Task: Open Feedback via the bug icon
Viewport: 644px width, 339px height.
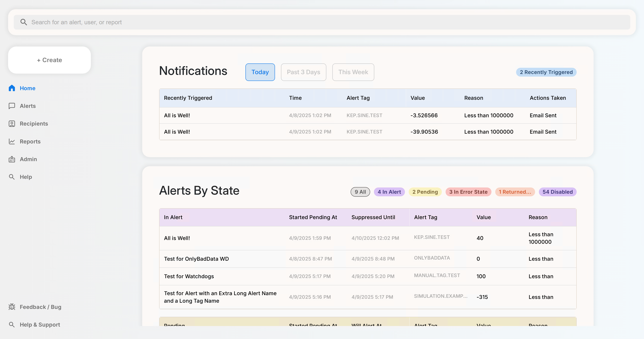Action: pos(12,307)
